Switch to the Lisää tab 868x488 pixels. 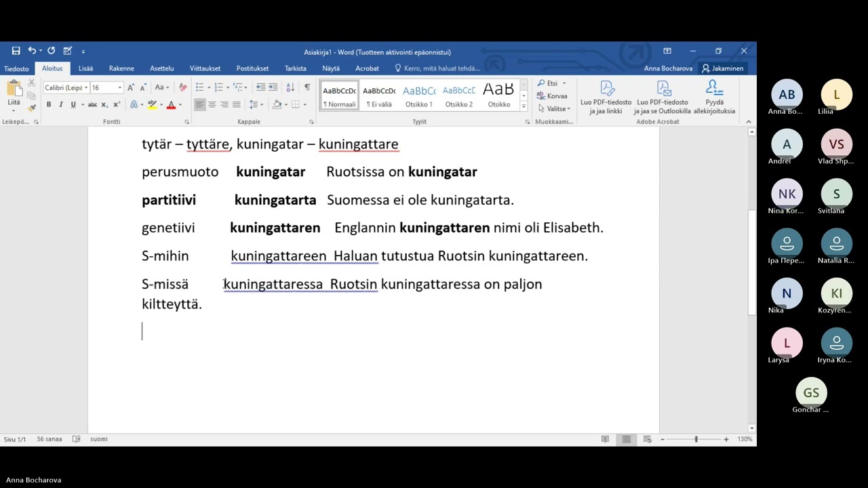tap(85, 68)
